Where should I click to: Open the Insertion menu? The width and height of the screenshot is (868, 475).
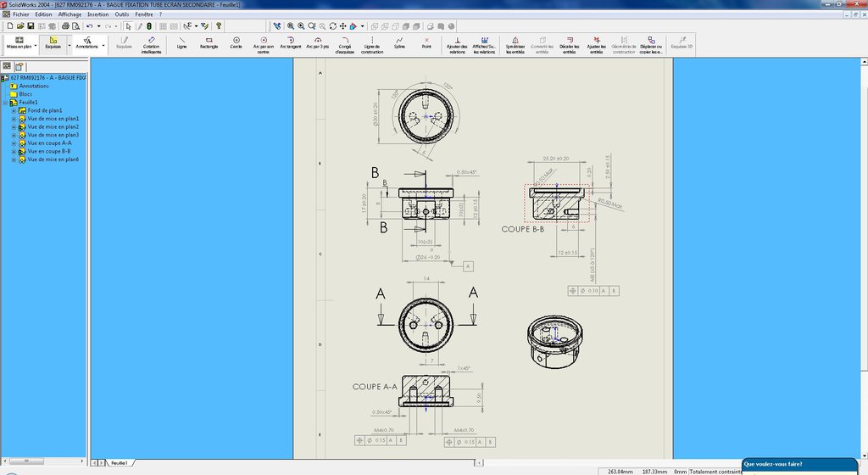tap(97, 14)
